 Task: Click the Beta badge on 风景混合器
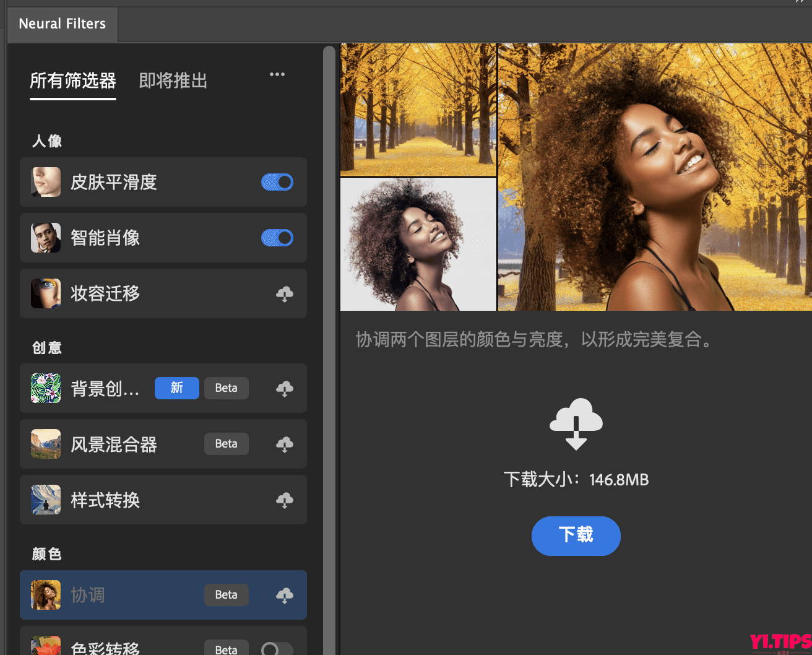[x=226, y=444]
